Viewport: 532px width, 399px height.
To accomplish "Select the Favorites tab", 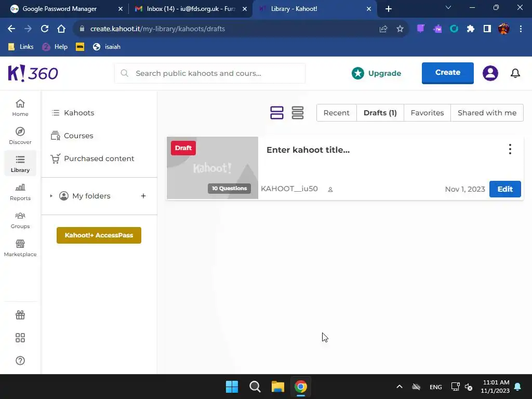I will (x=427, y=113).
